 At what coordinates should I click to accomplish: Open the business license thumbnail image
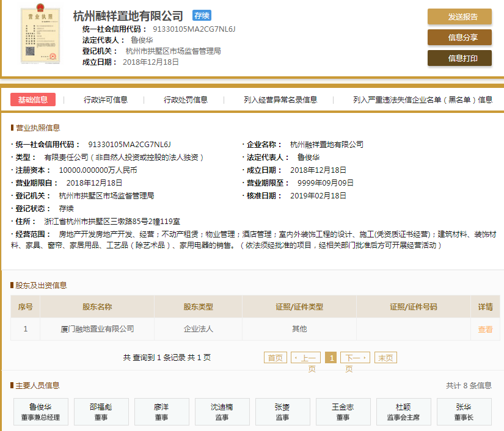pyautogui.click(x=40, y=34)
